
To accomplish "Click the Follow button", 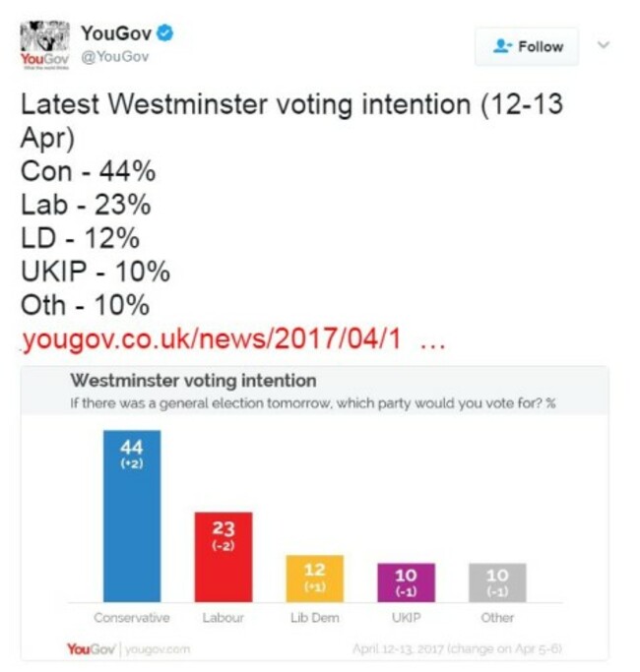I will coord(527,46).
